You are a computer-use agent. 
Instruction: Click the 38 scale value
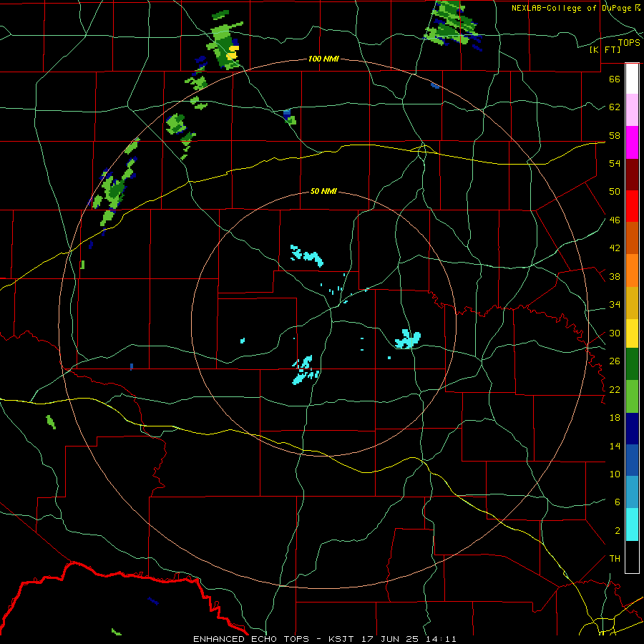[615, 276]
